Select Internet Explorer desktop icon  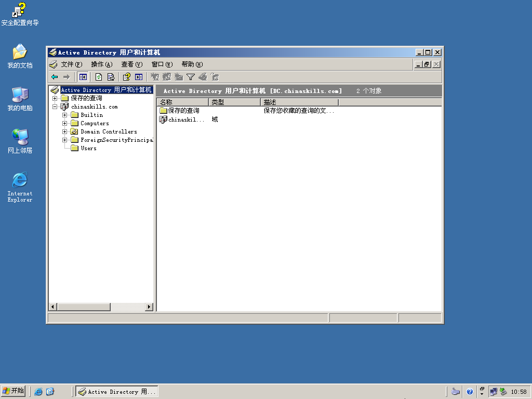[20, 187]
